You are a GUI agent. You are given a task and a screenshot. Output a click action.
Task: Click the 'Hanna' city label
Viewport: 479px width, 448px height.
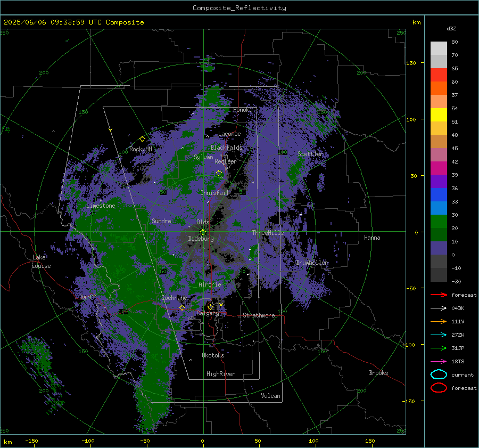[372, 238]
